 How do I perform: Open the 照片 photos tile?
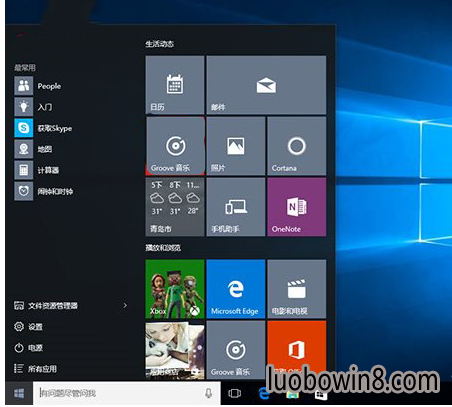click(236, 146)
